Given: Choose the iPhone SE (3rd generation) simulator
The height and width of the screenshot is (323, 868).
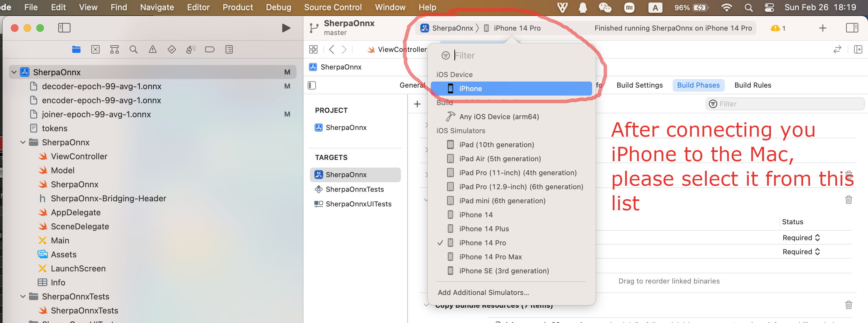Looking at the screenshot, I should tap(511, 271).
